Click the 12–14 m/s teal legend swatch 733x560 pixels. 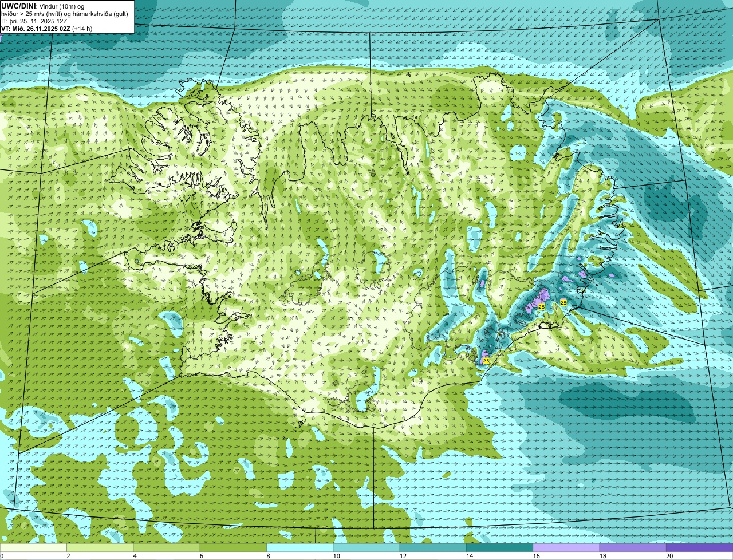(433, 548)
